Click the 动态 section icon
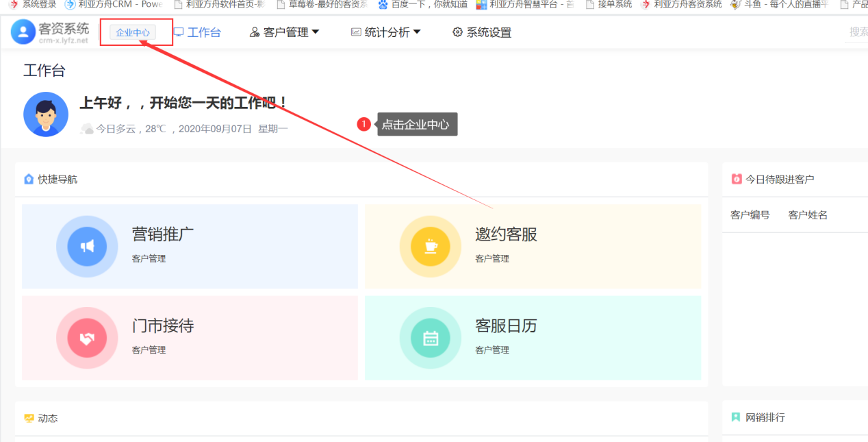Image resolution: width=868 pixels, height=442 pixels. (29, 418)
